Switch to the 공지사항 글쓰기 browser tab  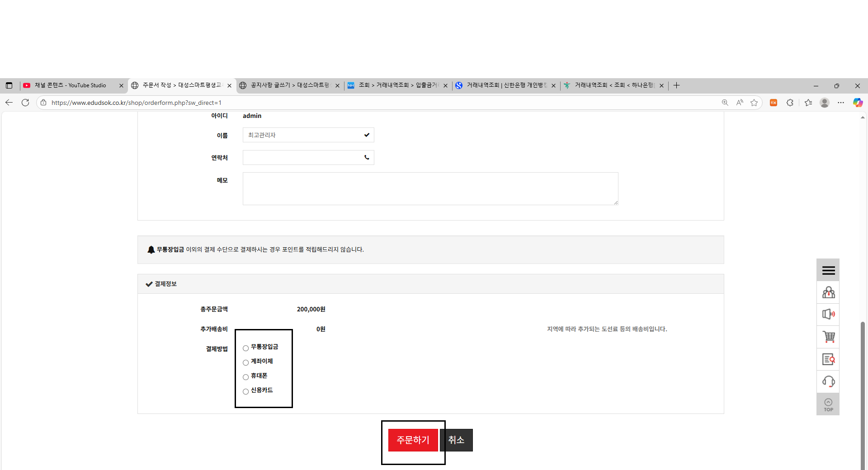tap(290, 85)
